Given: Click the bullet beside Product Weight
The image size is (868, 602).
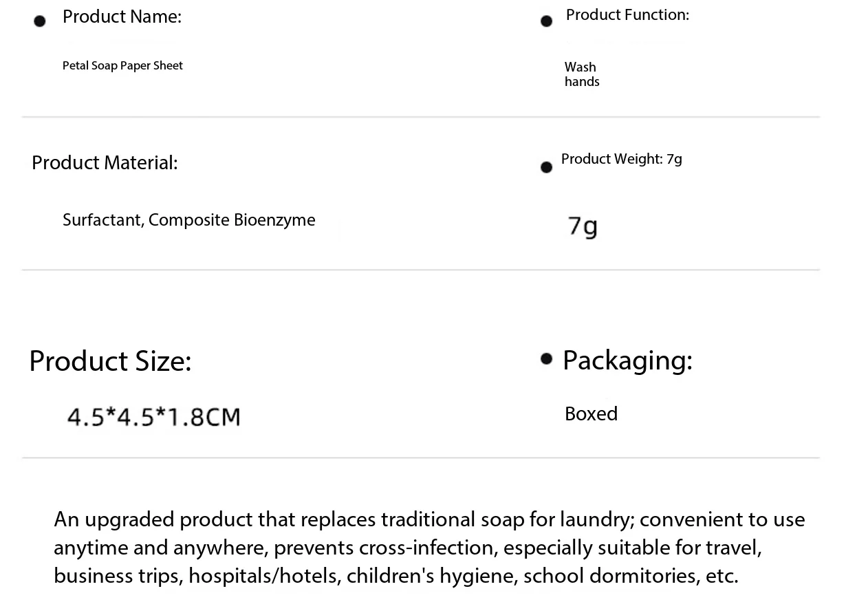Looking at the screenshot, I should tap(547, 167).
